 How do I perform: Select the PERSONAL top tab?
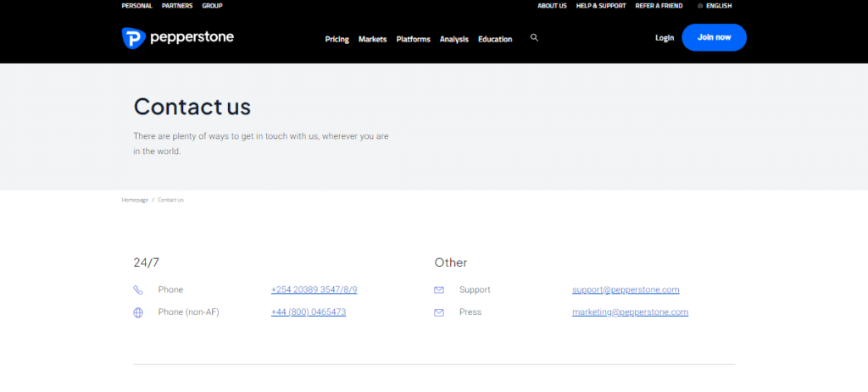(136, 6)
